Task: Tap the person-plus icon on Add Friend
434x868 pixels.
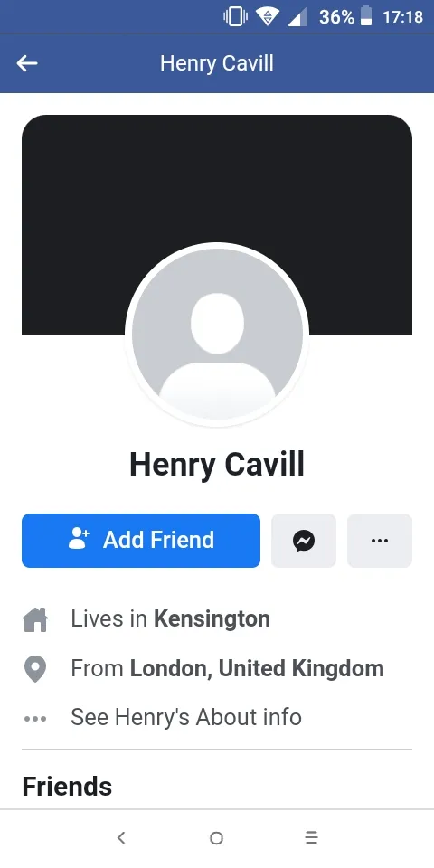Action: [79, 539]
